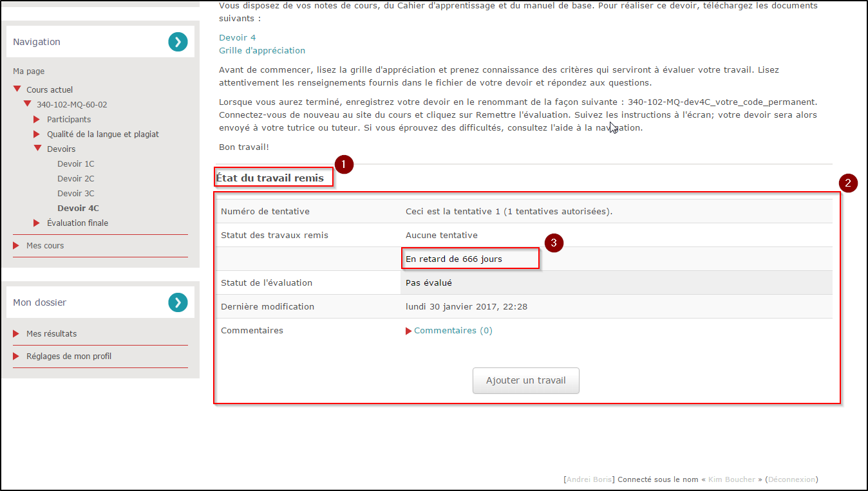Viewport: 868px width, 491px height.
Task: Click the Mon dossier teal arrow icon
Action: point(178,302)
